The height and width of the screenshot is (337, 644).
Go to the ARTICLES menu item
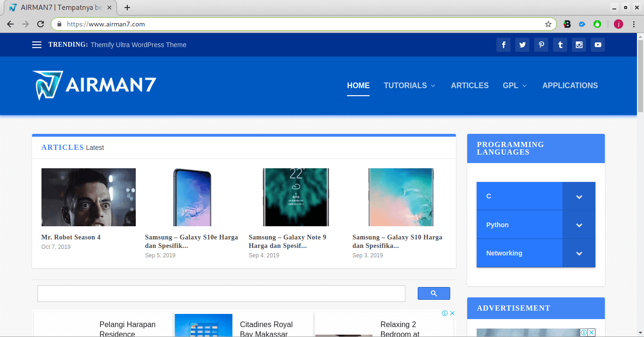[x=470, y=85]
